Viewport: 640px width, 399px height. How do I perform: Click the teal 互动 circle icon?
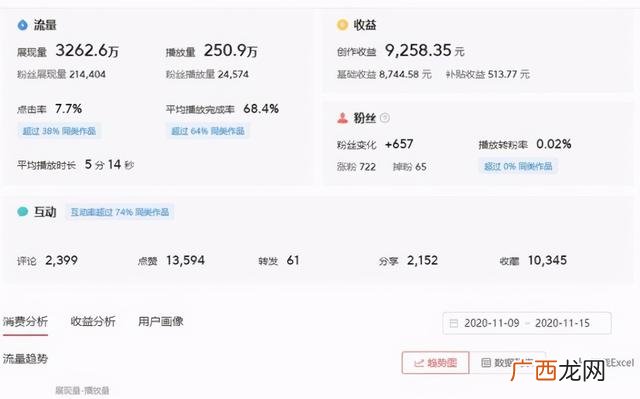point(22,211)
